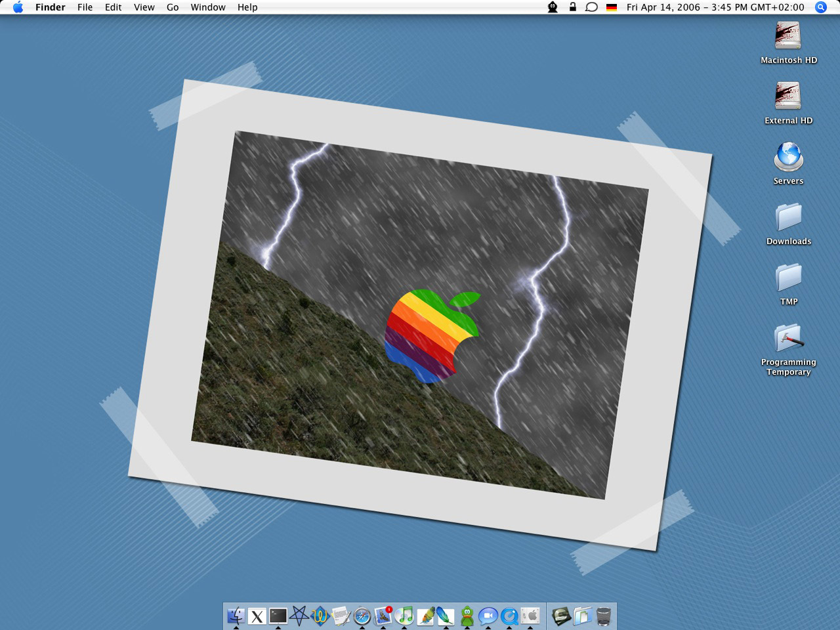Open the Apple menu
The image size is (840, 630).
click(18, 7)
